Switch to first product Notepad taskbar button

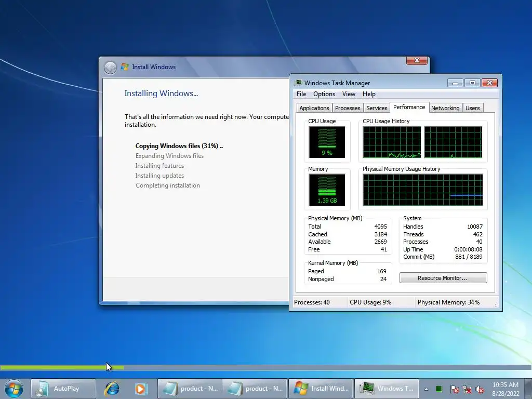(x=190, y=389)
